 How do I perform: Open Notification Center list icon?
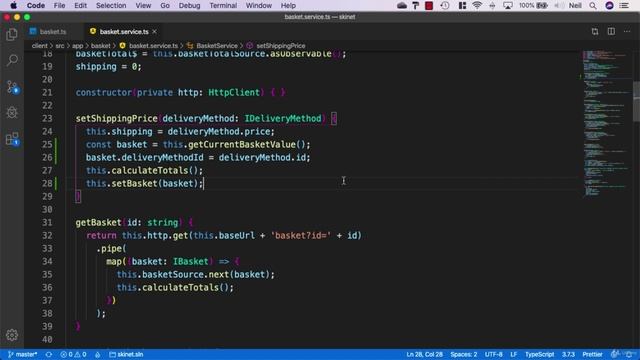coord(624,5)
